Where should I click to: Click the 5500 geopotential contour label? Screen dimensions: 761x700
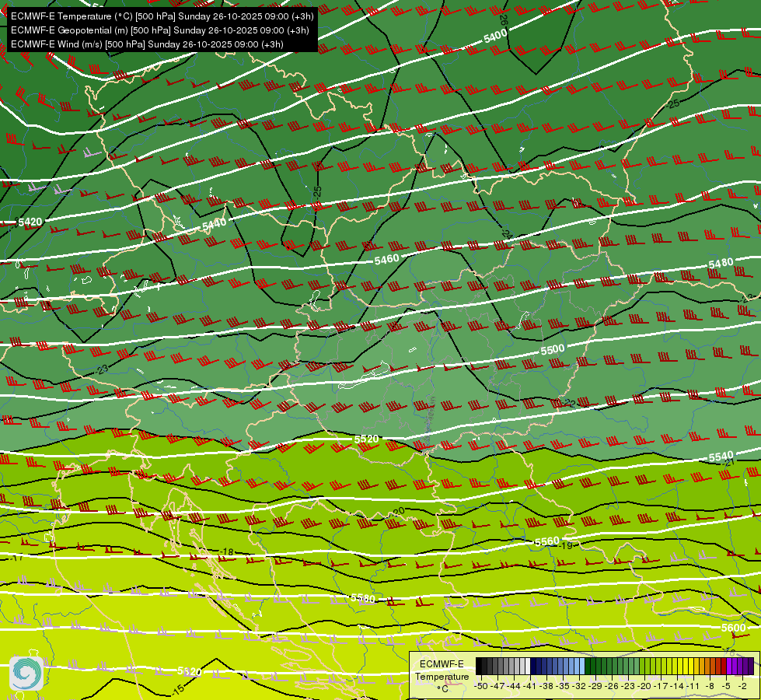553,349
